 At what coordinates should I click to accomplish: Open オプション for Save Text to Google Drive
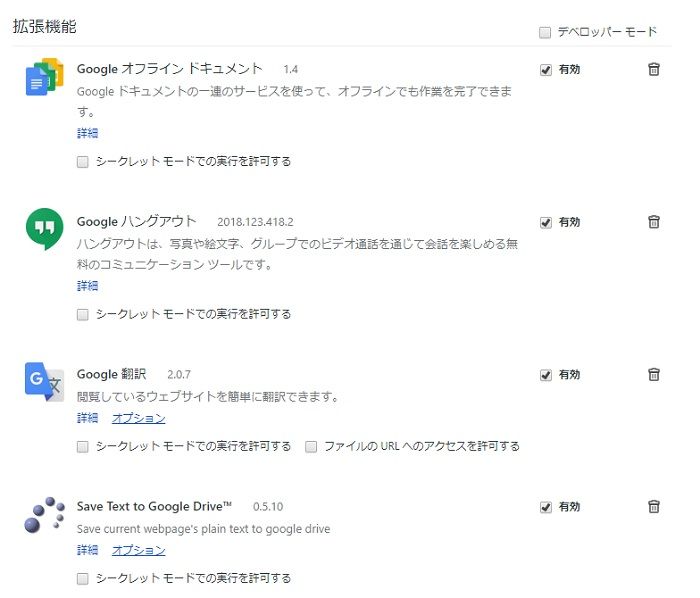pos(138,550)
